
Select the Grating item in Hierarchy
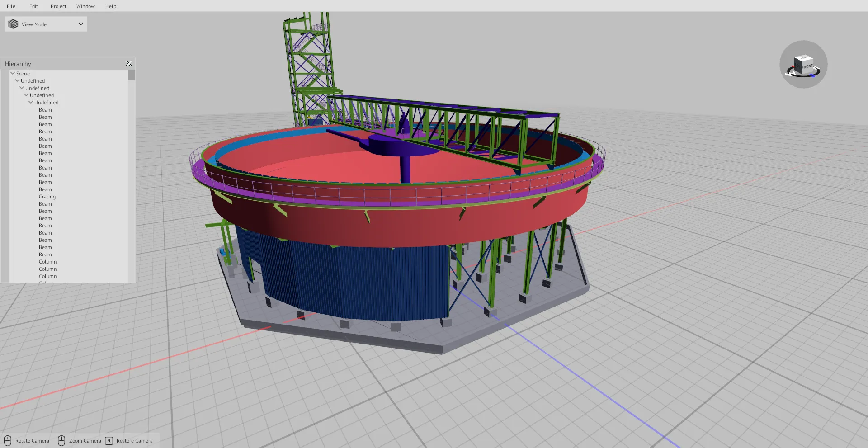(x=47, y=197)
